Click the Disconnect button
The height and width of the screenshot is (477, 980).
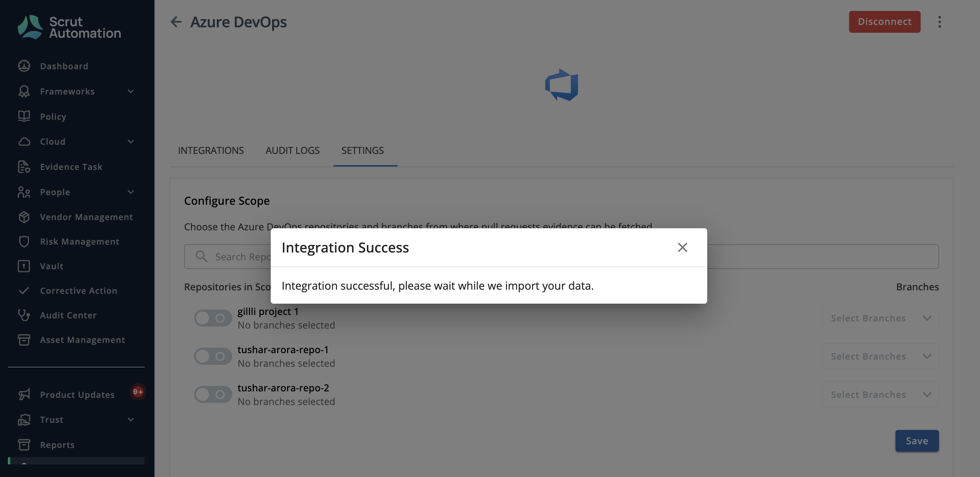[885, 22]
